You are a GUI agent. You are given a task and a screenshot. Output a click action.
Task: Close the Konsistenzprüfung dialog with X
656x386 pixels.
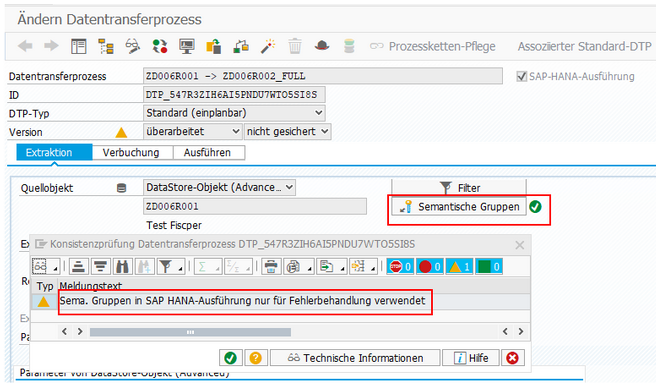(520, 245)
